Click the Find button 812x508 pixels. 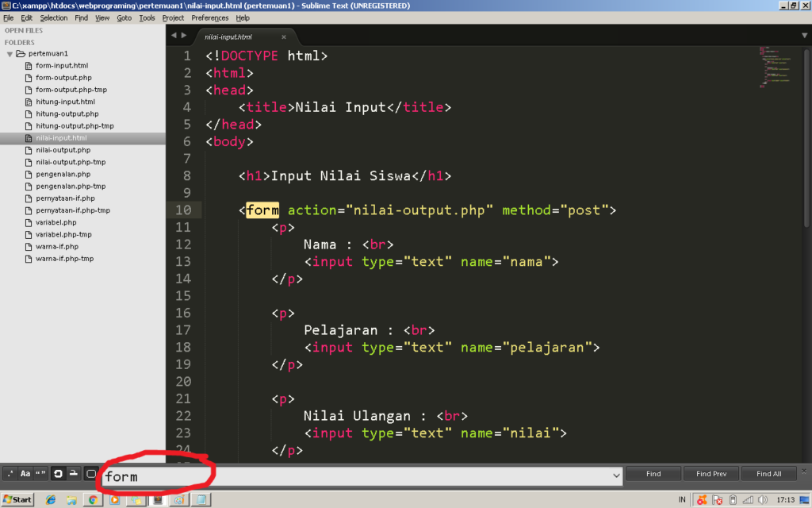[653, 473]
